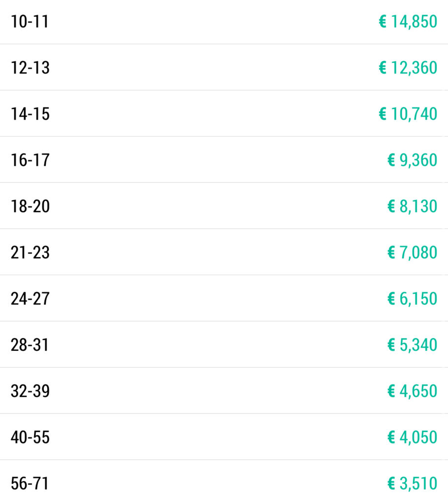This screenshot has height=504, width=448.
Task: Click the 16-17 rank row label
Action: [x=30, y=160]
